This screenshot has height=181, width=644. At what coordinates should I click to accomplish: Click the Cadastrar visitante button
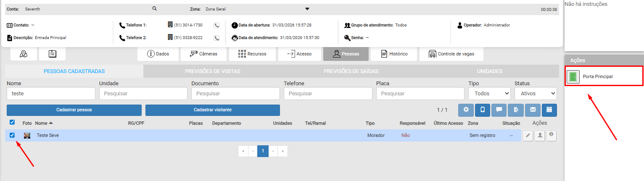click(x=212, y=110)
